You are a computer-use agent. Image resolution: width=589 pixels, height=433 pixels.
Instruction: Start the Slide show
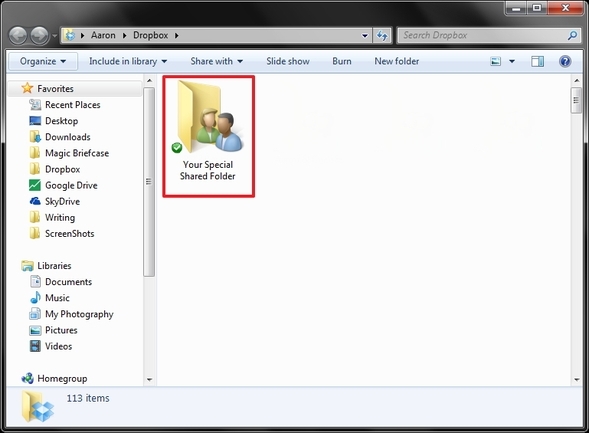[288, 61]
